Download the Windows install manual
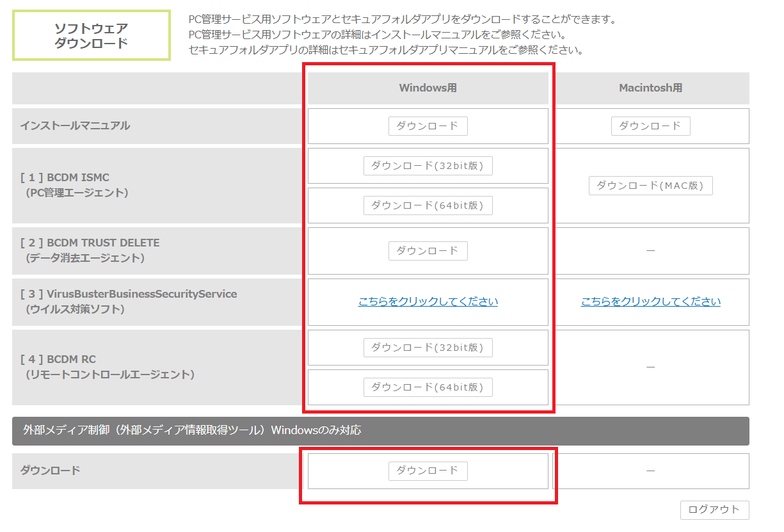This screenshot has width=784, height=532. click(428, 126)
